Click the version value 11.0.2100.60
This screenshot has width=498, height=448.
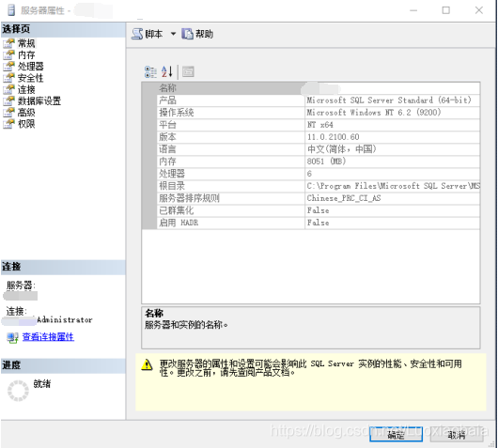(333, 137)
